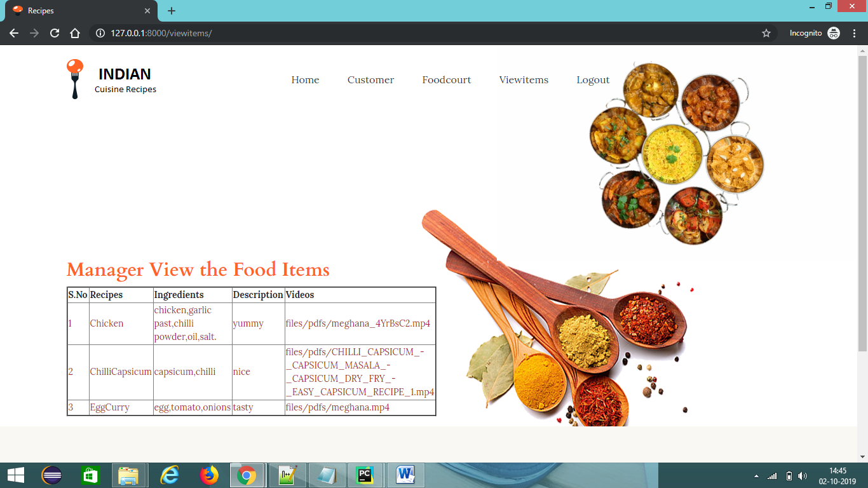The height and width of the screenshot is (488, 868).
Task: Click files/pdfs/meghana.mp4 video path
Action: [x=337, y=407]
